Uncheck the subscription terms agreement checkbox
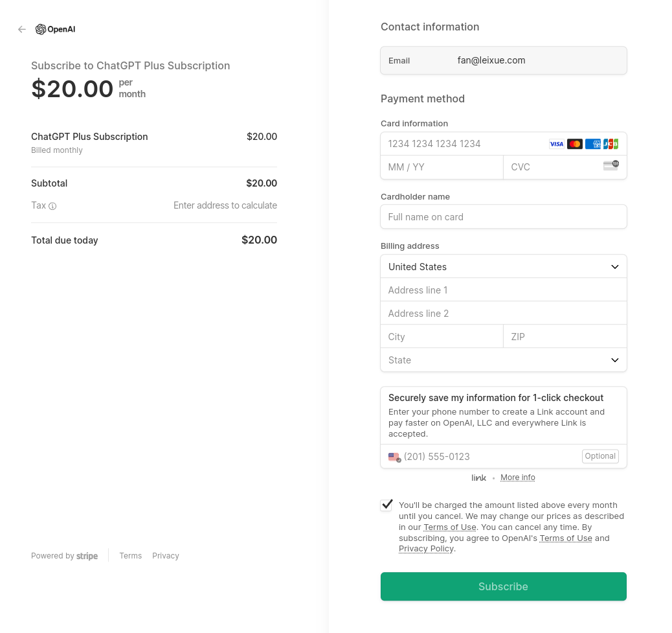 386,505
